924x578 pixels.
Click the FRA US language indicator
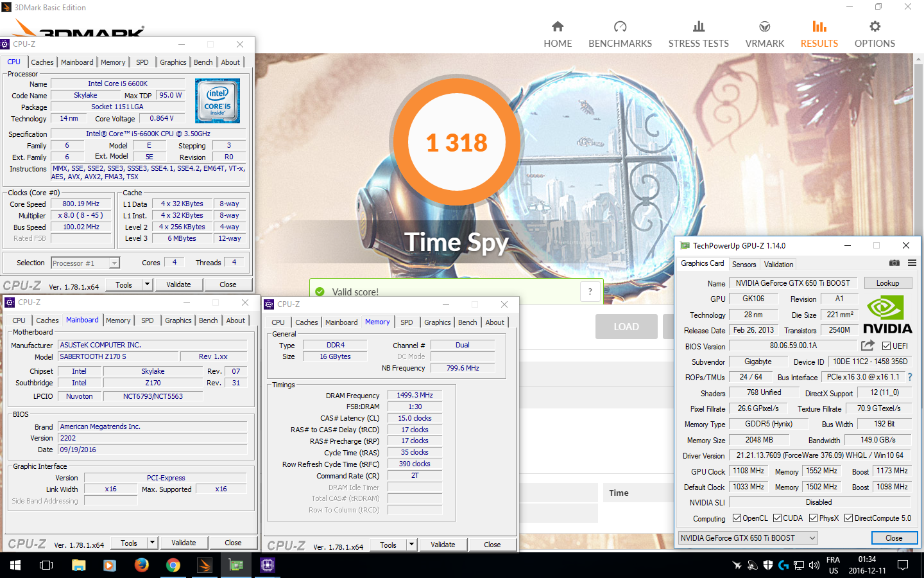click(833, 565)
